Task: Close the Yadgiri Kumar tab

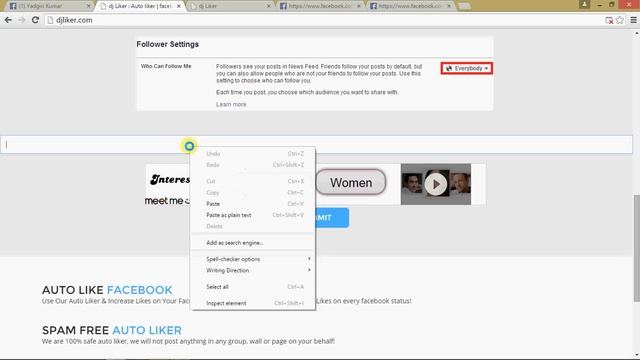Action: pyautogui.click(x=89, y=6)
